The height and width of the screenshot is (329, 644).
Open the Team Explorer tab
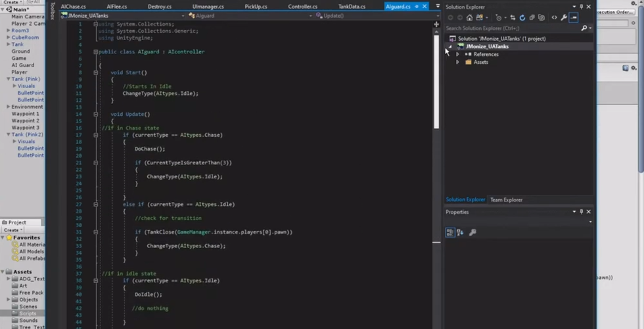click(506, 200)
